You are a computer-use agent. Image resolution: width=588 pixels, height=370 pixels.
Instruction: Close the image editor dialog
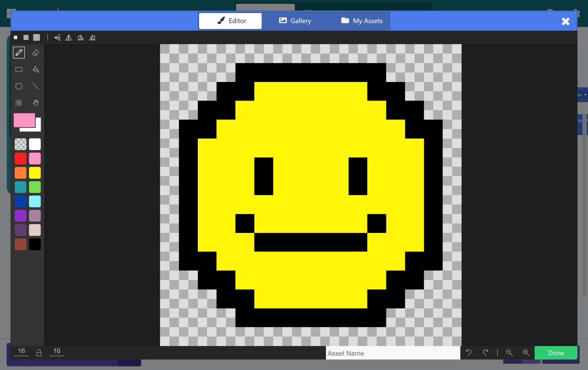tap(566, 21)
